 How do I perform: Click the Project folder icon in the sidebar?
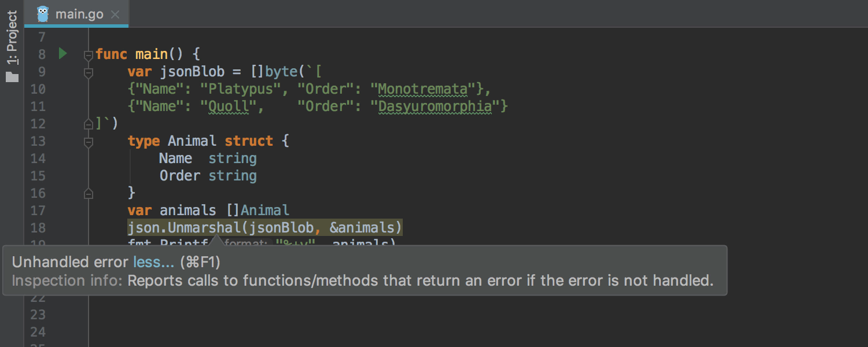point(12,77)
